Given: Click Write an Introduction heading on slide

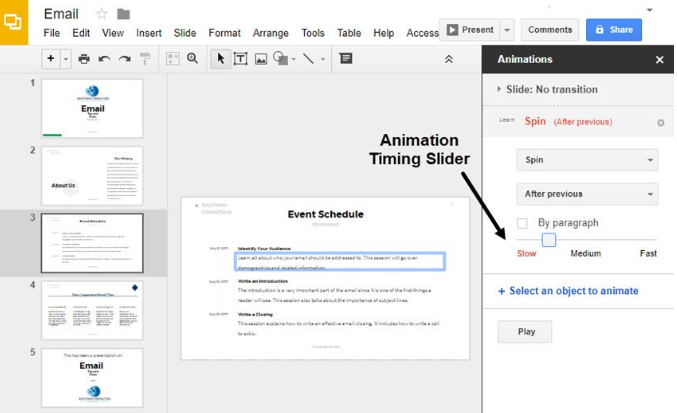Looking at the screenshot, I should (263, 281).
